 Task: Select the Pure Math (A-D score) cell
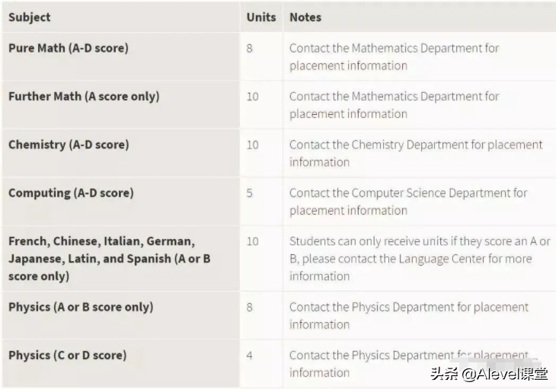[x=69, y=48]
